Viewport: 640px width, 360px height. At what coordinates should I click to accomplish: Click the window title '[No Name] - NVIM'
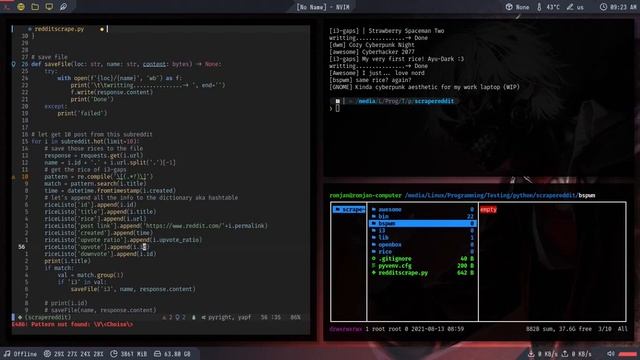click(323, 7)
